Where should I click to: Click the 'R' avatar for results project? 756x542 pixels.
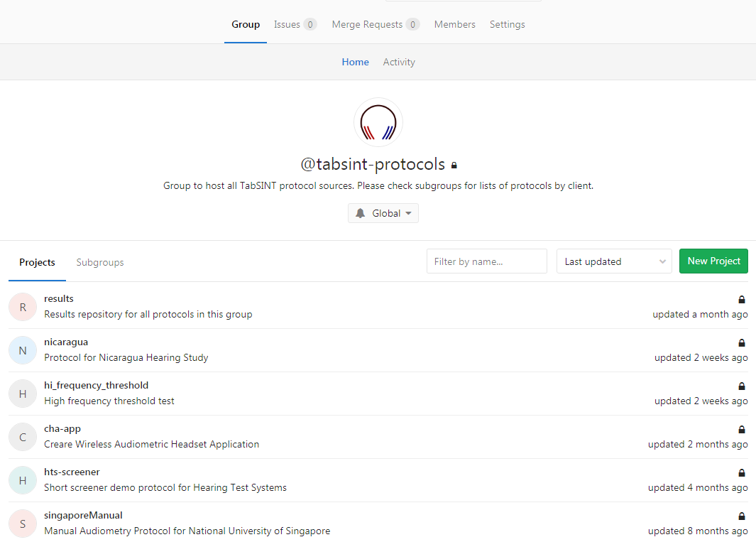23,307
